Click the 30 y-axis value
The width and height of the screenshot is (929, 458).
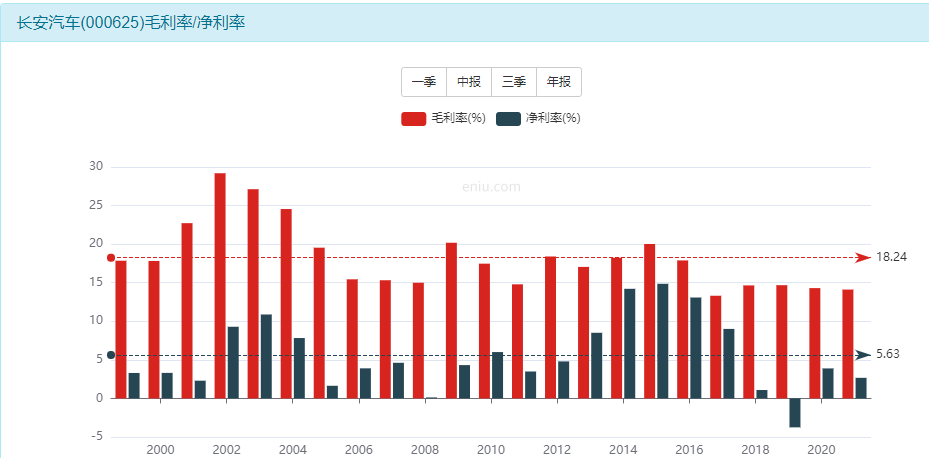tap(96, 167)
